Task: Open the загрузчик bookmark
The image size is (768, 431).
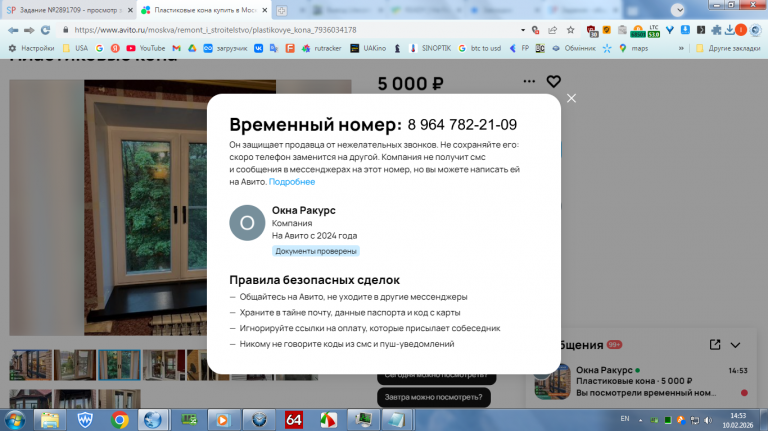Action: (226, 48)
